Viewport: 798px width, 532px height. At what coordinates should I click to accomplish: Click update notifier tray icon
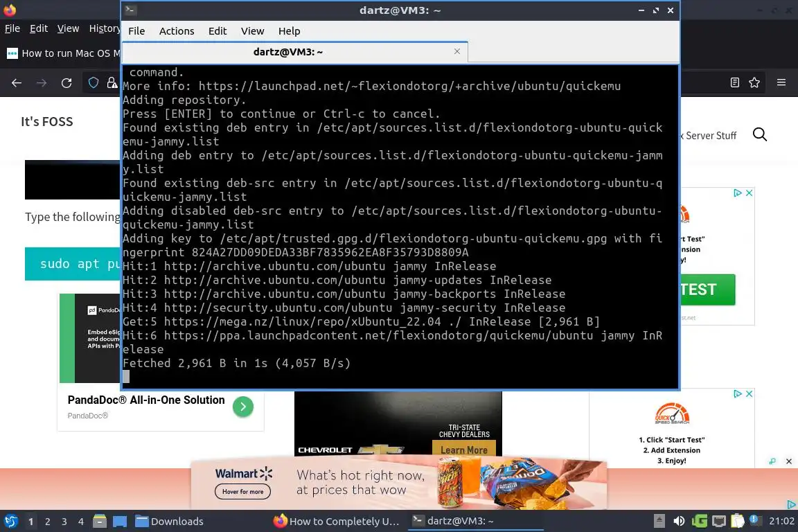coord(756,520)
